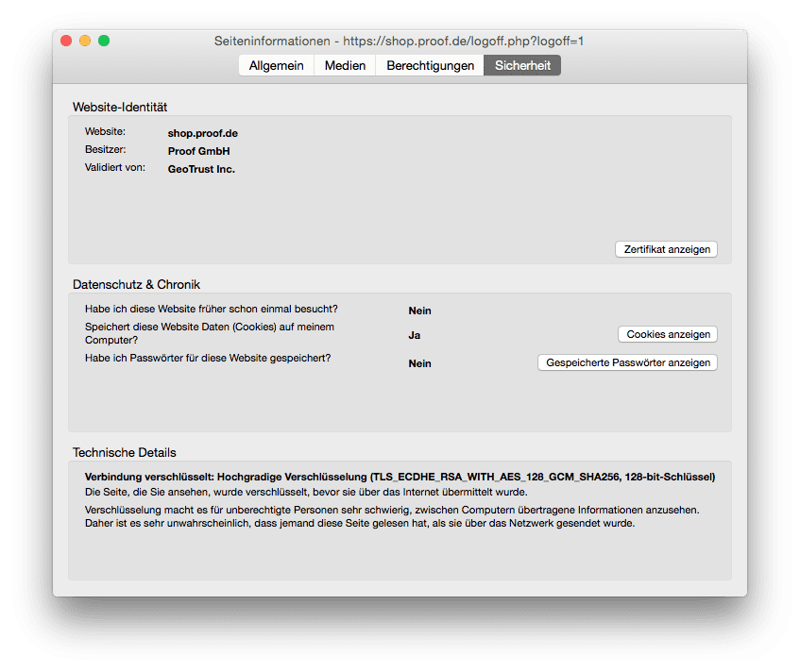Screen dimensions: 800x672
Task: Show Gespeicherte Passwörter anzeigen
Action: [627, 362]
